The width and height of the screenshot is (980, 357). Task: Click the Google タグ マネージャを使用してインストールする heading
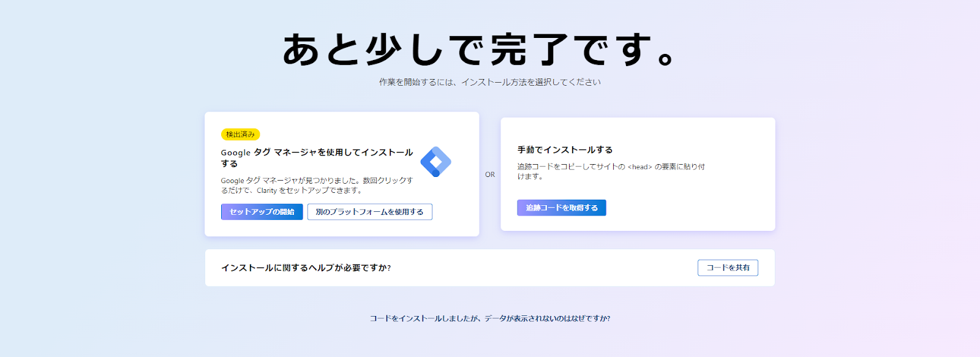317,158
